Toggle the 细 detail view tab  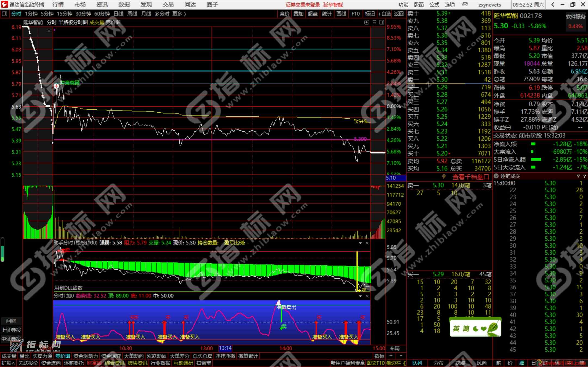[522, 363]
